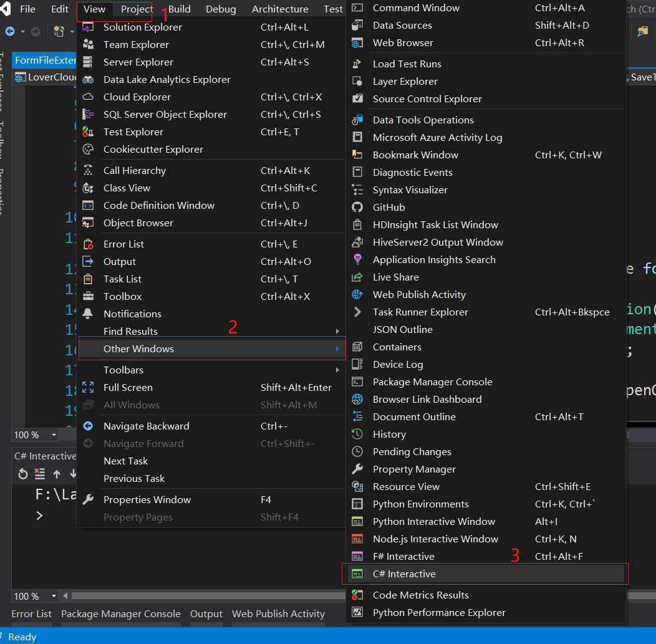Image resolution: width=656 pixels, height=644 pixels.
Task: Click the C# Interactive window icon
Action: [x=357, y=574]
